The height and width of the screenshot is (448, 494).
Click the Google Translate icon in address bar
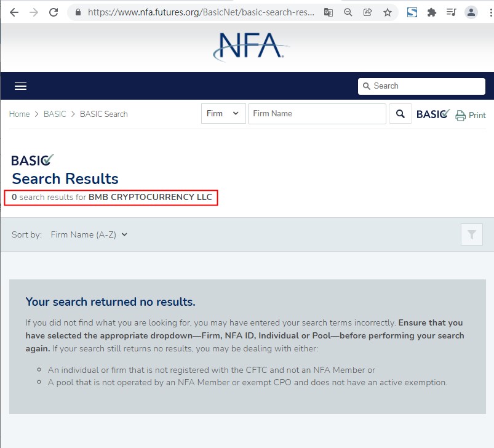(329, 12)
